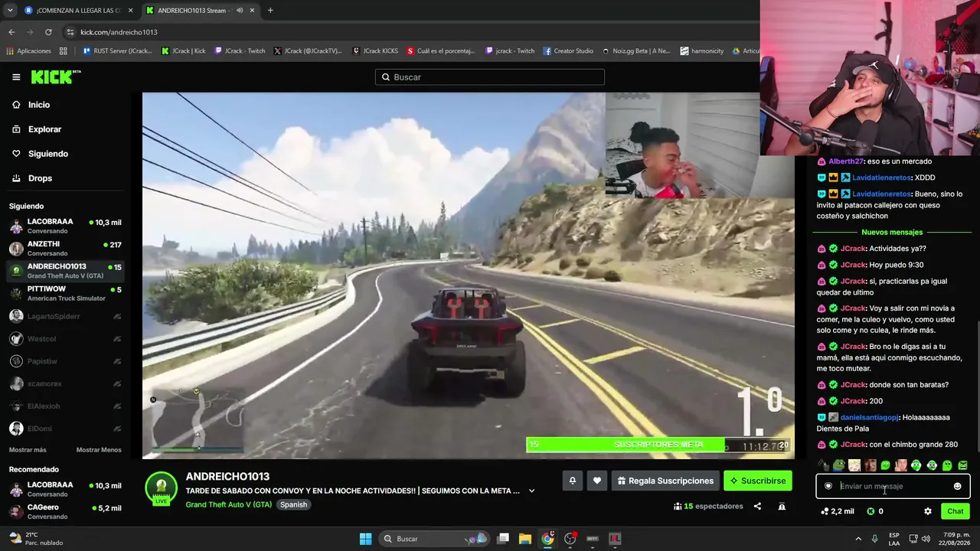The image size is (980, 551).
Task: Click the chat identity shield icon
Action: [x=828, y=486]
